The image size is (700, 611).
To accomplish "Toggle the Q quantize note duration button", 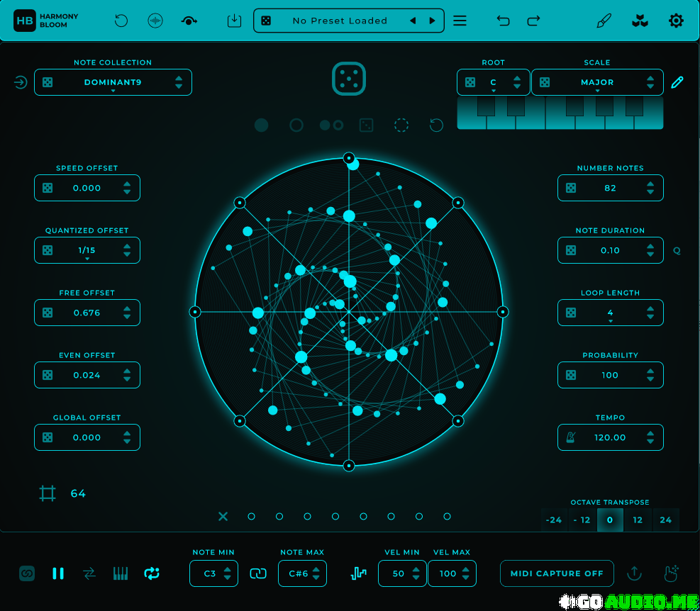I will 677,251.
